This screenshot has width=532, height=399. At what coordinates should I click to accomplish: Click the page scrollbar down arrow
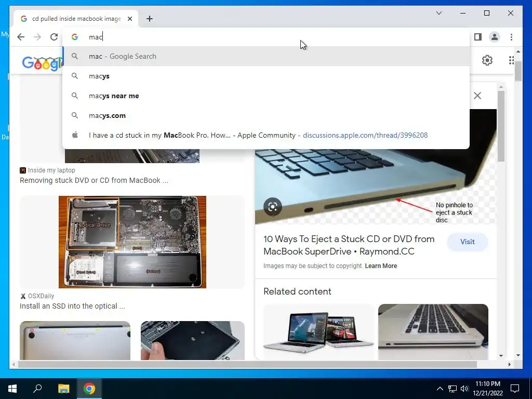click(x=518, y=355)
